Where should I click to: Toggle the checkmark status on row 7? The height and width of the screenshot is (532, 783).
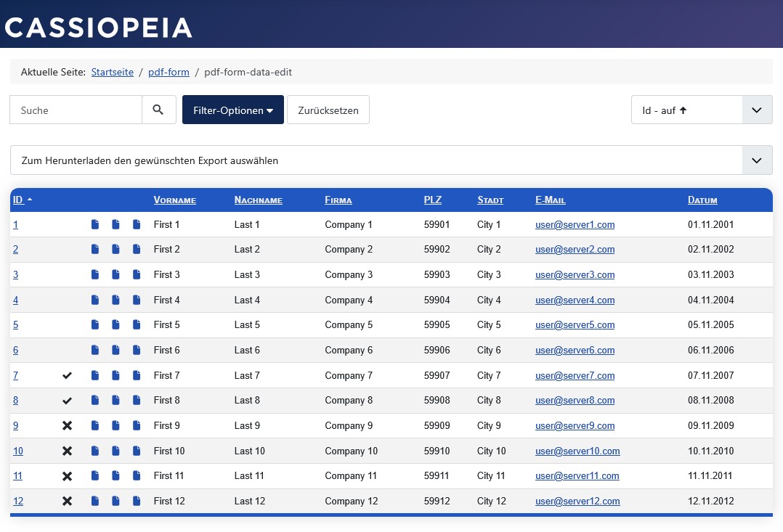coord(68,376)
